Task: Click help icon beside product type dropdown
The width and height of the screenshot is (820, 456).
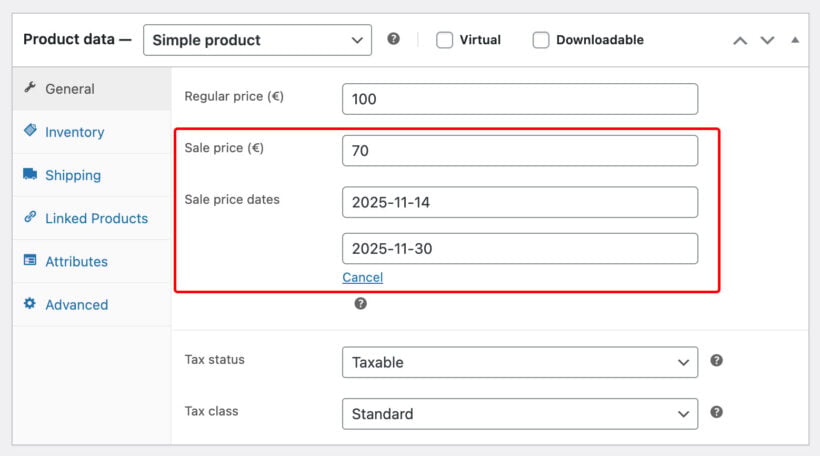Action: click(x=393, y=39)
